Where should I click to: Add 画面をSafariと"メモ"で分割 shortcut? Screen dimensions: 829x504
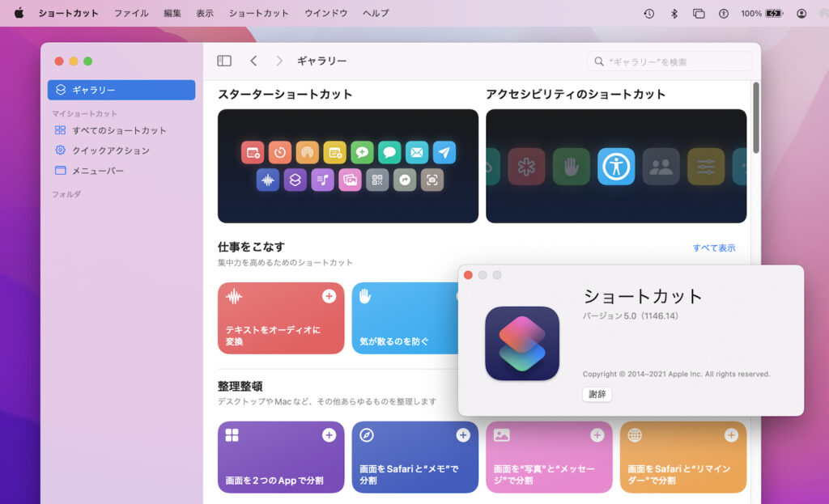point(462,435)
